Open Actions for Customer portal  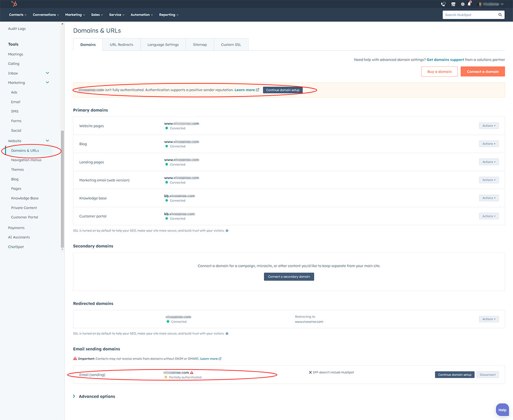[489, 216]
